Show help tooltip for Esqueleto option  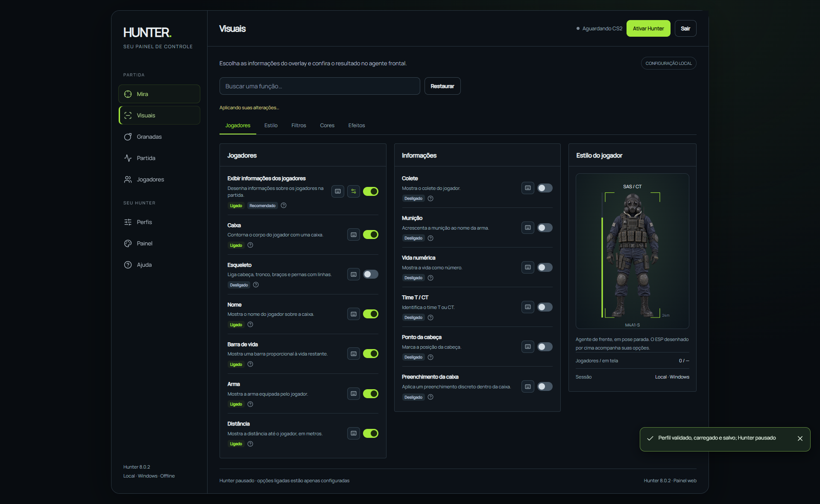[x=256, y=285]
